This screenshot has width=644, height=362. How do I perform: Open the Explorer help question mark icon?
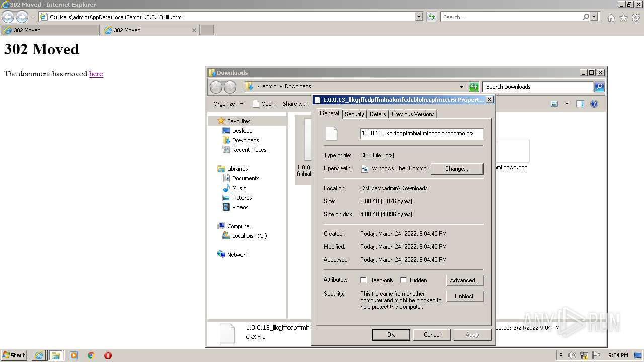(x=594, y=104)
